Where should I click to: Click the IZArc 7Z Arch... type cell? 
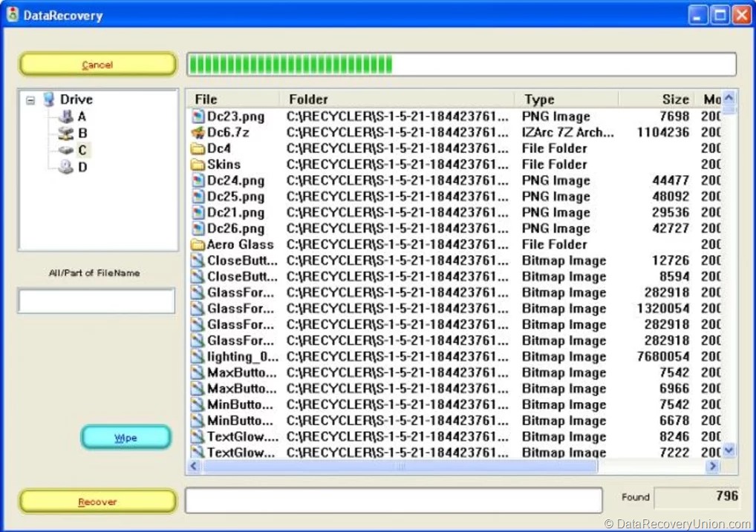pos(567,132)
